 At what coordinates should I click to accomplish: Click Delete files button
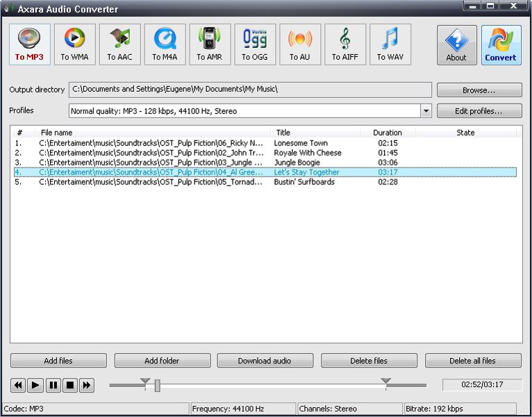coord(369,361)
